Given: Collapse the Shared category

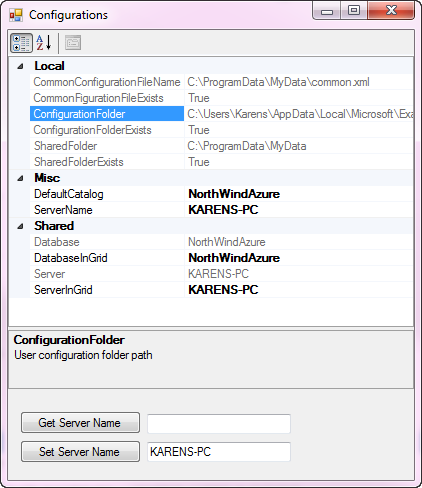Looking at the screenshot, I should (x=20, y=226).
